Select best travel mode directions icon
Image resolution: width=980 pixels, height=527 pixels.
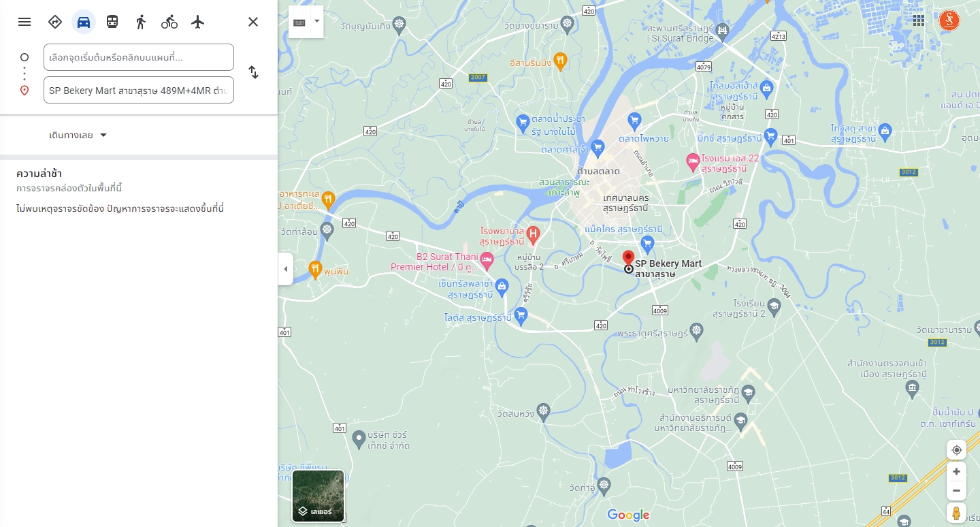click(x=55, y=22)
